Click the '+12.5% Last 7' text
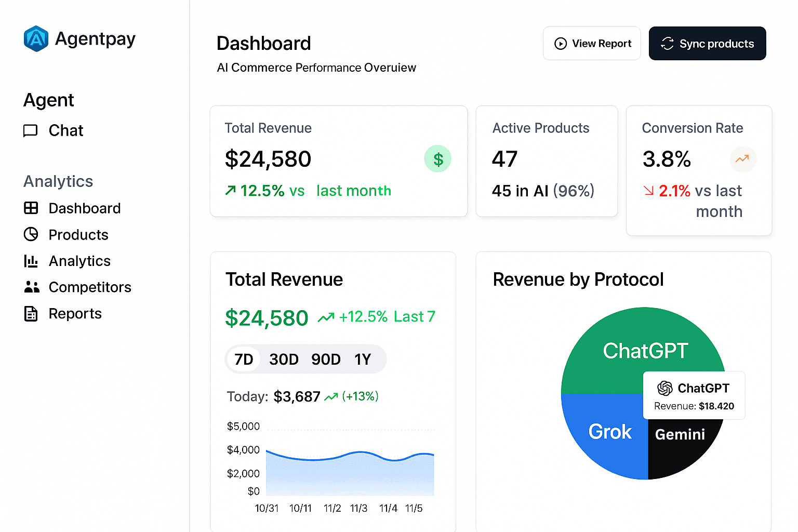This screenshot has width=798, height=532. tap(387, 317)
